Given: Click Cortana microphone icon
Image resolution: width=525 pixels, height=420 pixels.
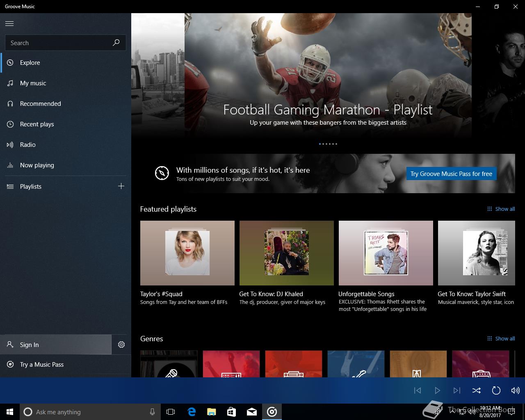Looking at the screenshot, I should click(x=153, y=412).
